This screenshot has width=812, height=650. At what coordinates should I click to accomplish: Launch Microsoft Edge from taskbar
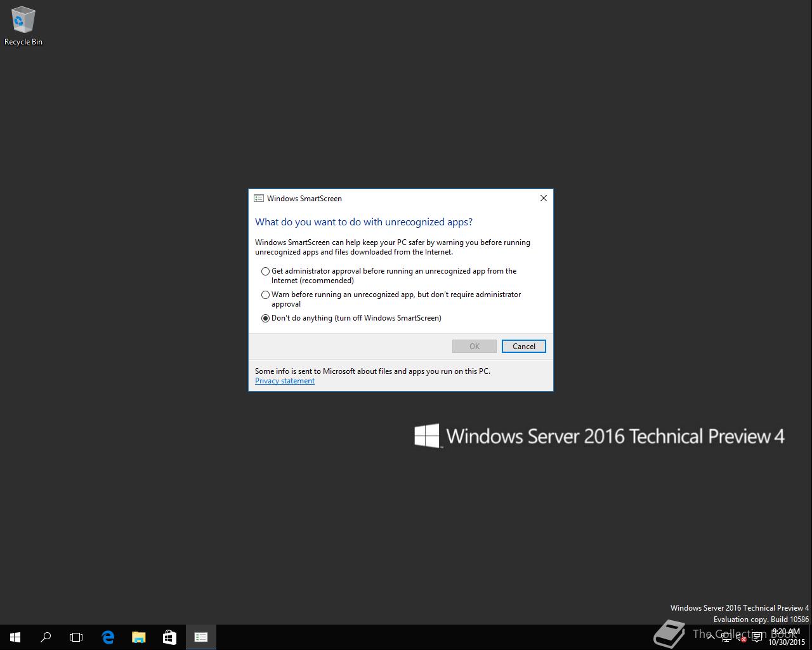click(108, 637)
